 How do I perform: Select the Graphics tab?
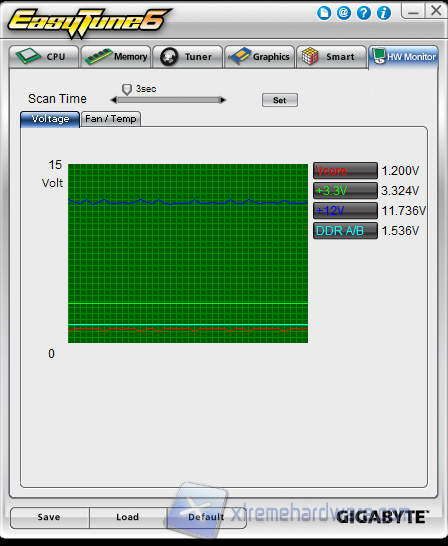[259, 56]
